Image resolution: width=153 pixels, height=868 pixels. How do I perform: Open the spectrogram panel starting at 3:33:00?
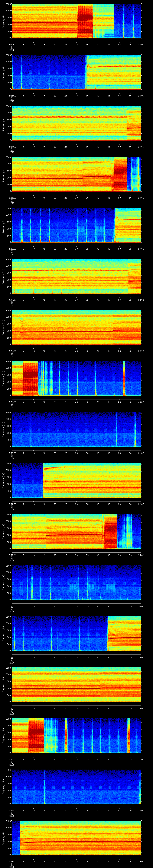click(x=77, y=582)
